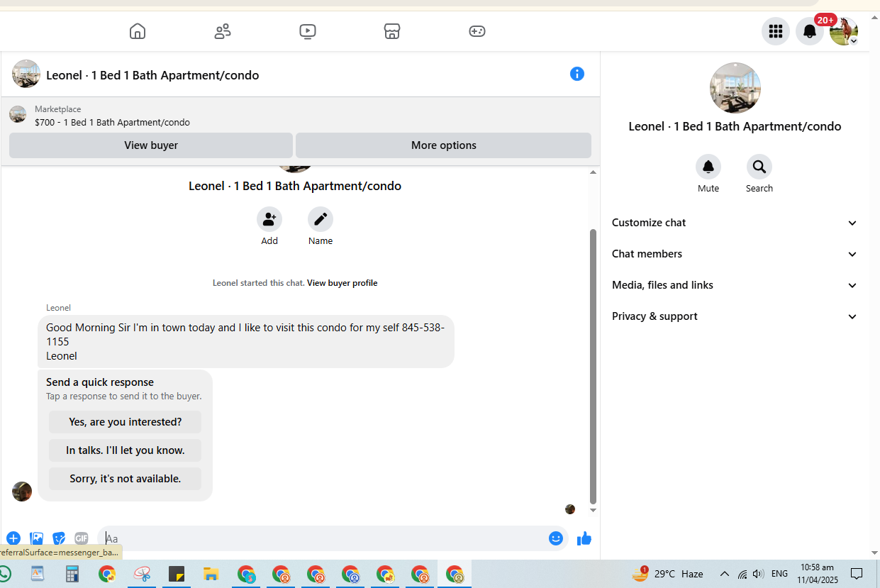Search in conversation magnifier icon

pos(759,167)
